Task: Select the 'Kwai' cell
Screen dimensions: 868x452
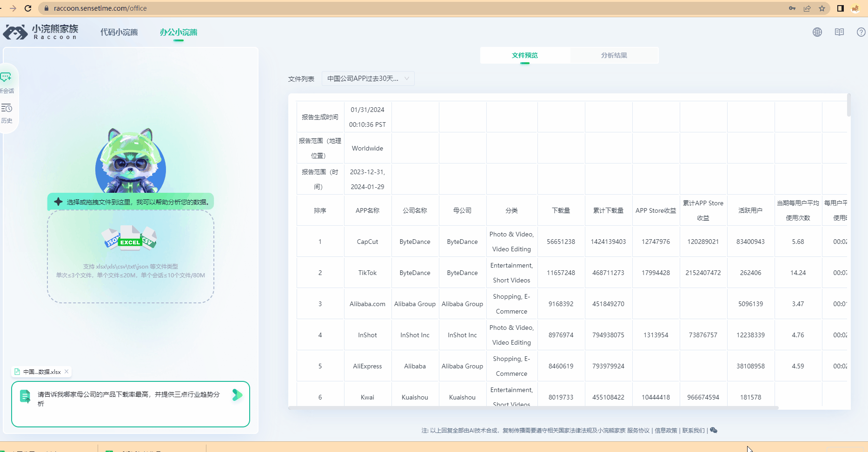Action: [x=367, y=397]
